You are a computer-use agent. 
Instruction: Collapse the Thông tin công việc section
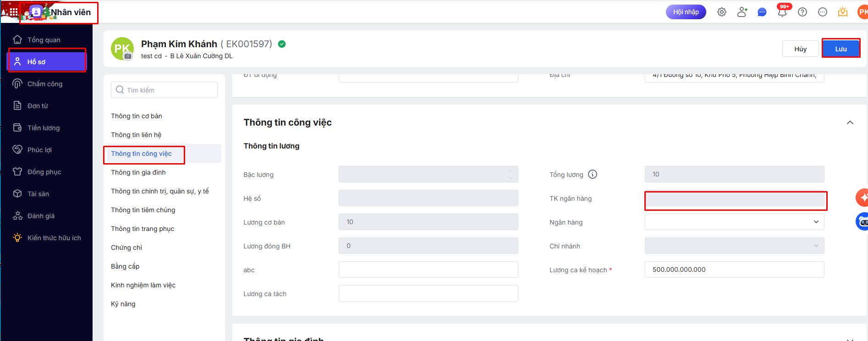click(x=850, y=122)
